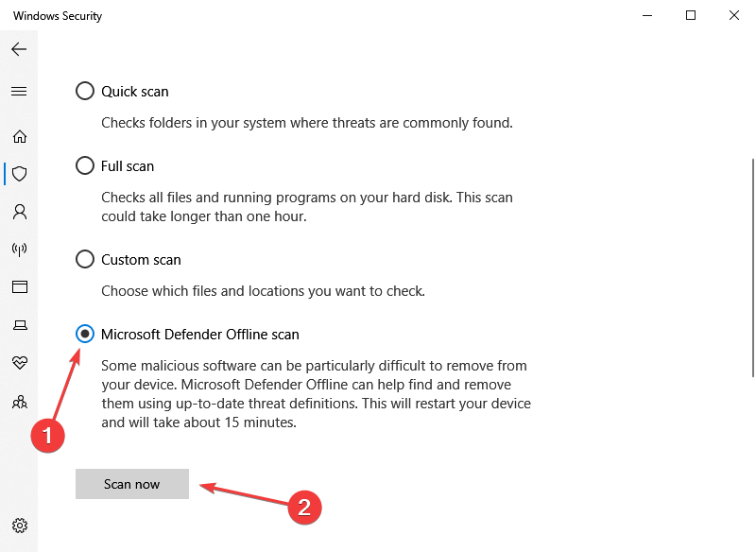Minimize the Windows Security window
This screenshot has height=552, width=756.
(647, 16)
